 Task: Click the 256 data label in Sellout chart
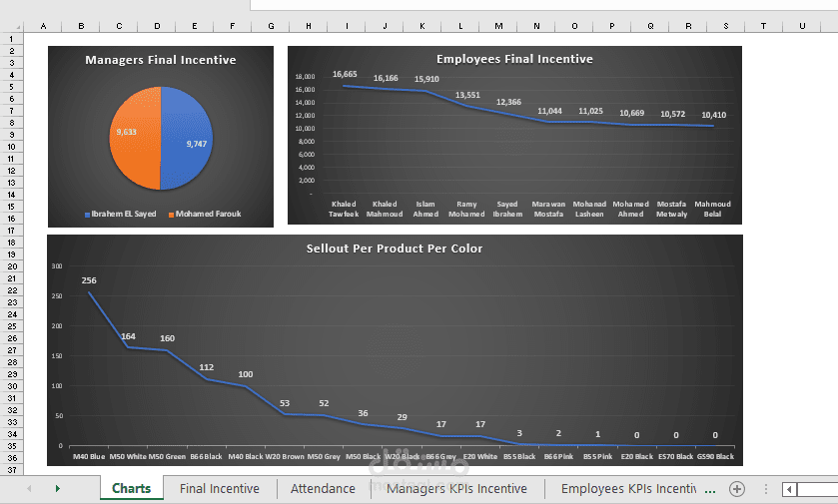89,280
